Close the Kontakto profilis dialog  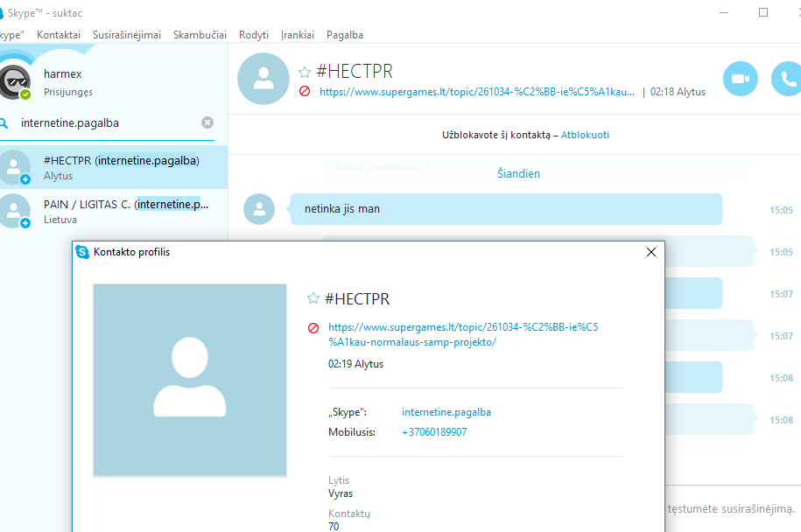click(650, 252)
